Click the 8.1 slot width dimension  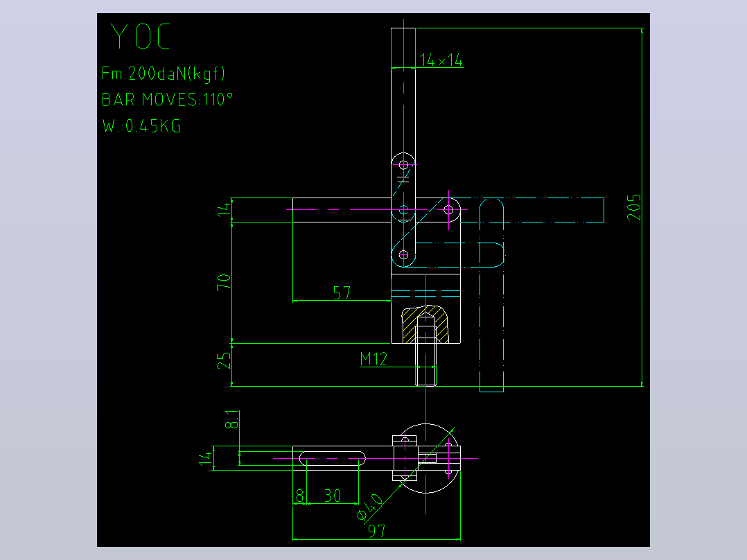231,419
